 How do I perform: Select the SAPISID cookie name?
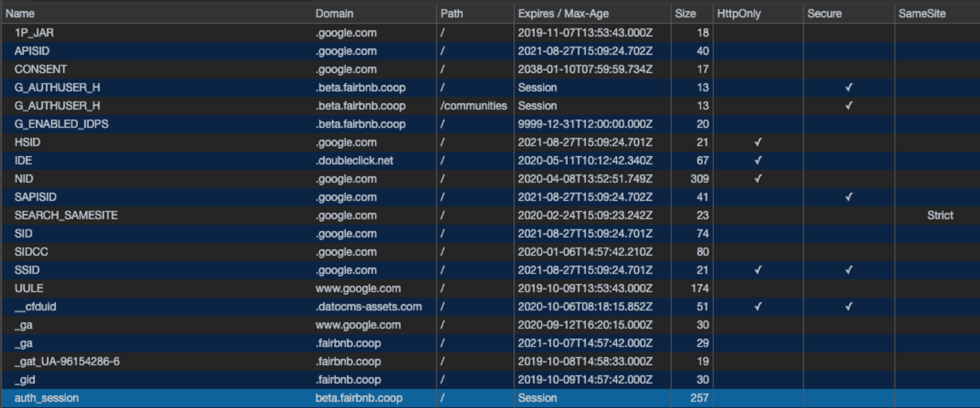pyautogui.click(x=35, y=197)
